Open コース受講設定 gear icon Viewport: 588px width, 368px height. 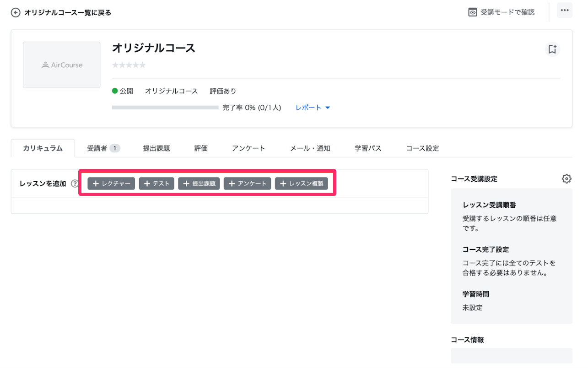566,179
